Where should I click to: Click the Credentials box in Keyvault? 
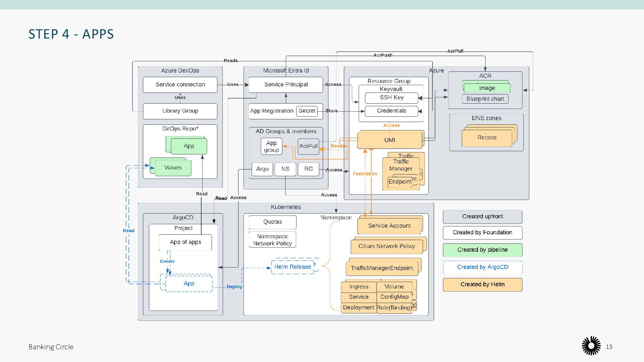391,111
